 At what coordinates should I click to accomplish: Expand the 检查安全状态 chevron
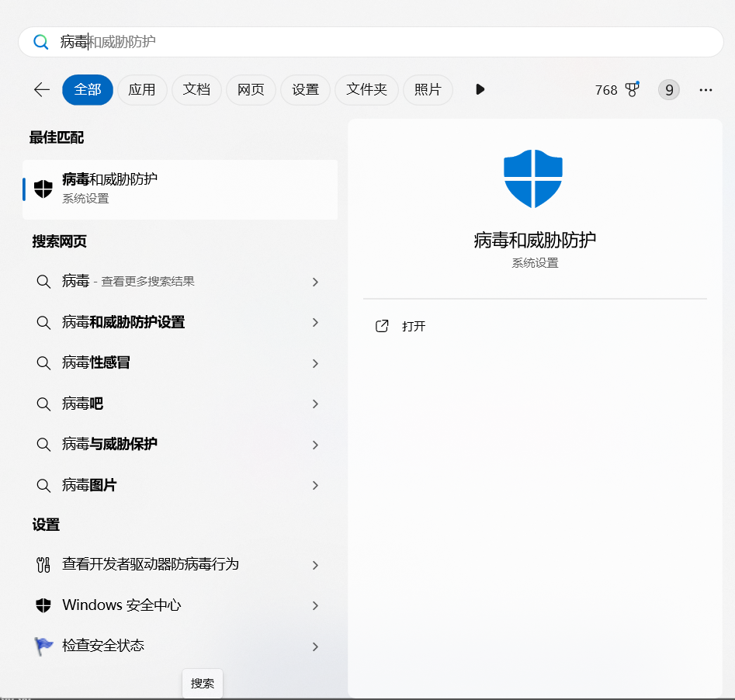(x=315, y=646)
